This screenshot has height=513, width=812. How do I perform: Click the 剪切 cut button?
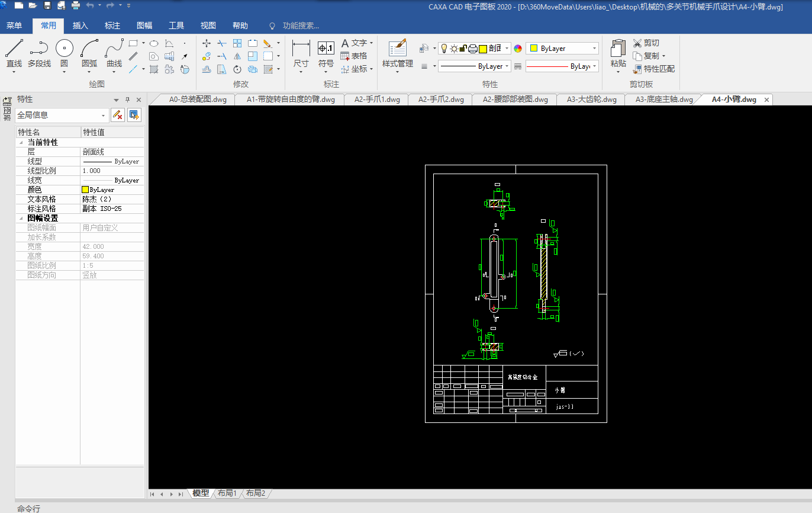point(646,43)
